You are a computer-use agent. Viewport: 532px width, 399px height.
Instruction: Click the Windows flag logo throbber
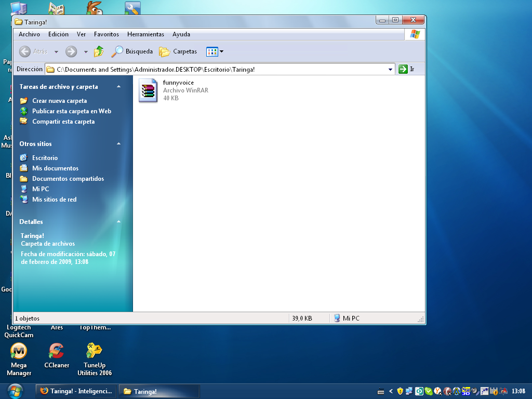(x=415, y=34)
